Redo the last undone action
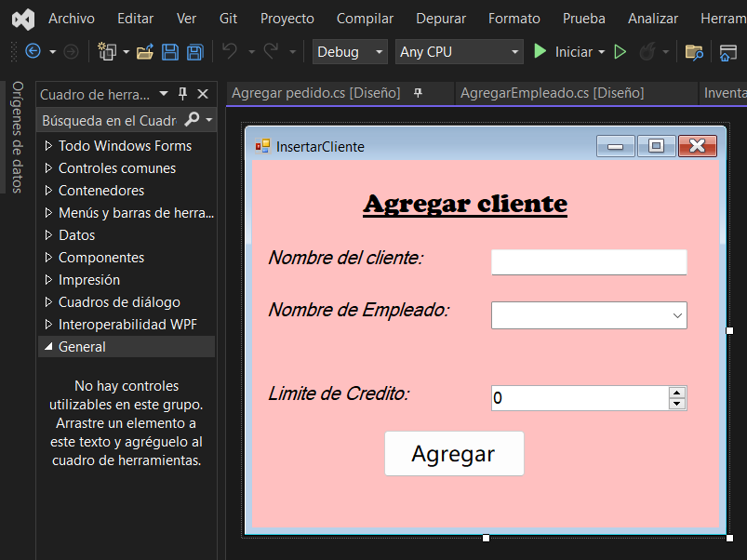The width and height of the screenshot is (747, 560). (x=271, y=51)
